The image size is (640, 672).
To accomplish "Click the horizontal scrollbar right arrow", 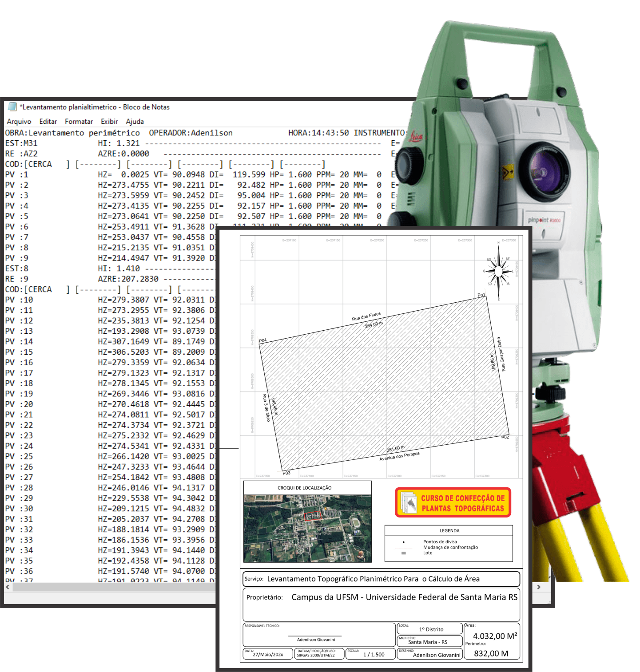I will (x=539, y=587).
